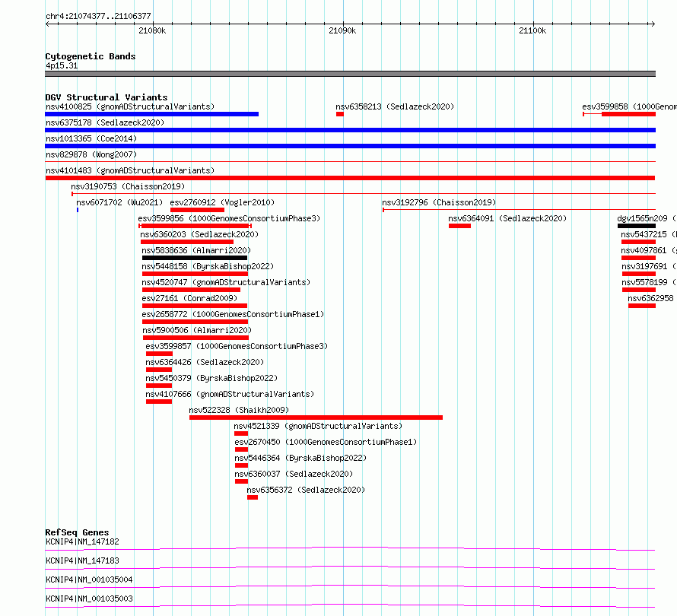Open esv2760912 (Vogler2010) label
677x616 pixels.
point(222,202)
